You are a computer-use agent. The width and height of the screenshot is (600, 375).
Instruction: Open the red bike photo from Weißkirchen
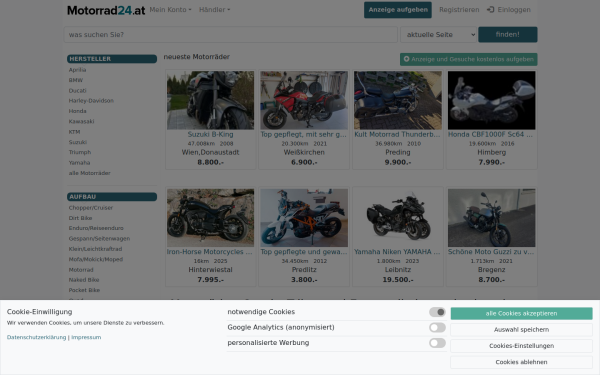(304, 100)
